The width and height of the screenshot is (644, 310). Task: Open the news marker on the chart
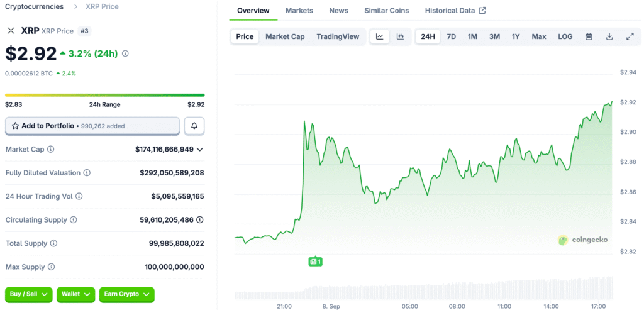pyautogui.click(x=316, y=262)
